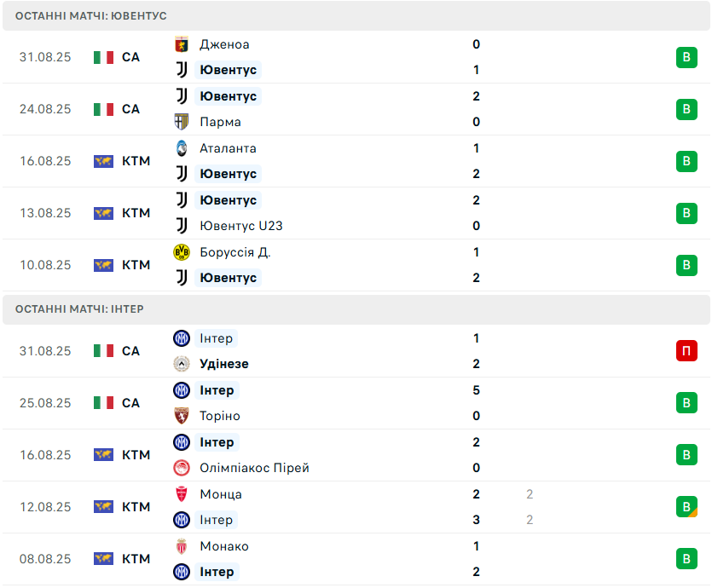This screenshot has height=588, width=712.
Task: Click the win badge for the Monza–Inter match
Action: 686,507
